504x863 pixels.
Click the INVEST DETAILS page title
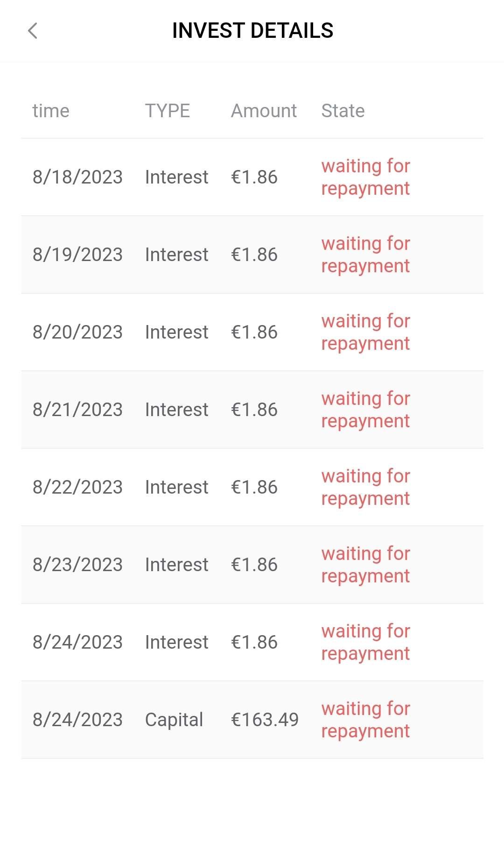click(252, 31)
